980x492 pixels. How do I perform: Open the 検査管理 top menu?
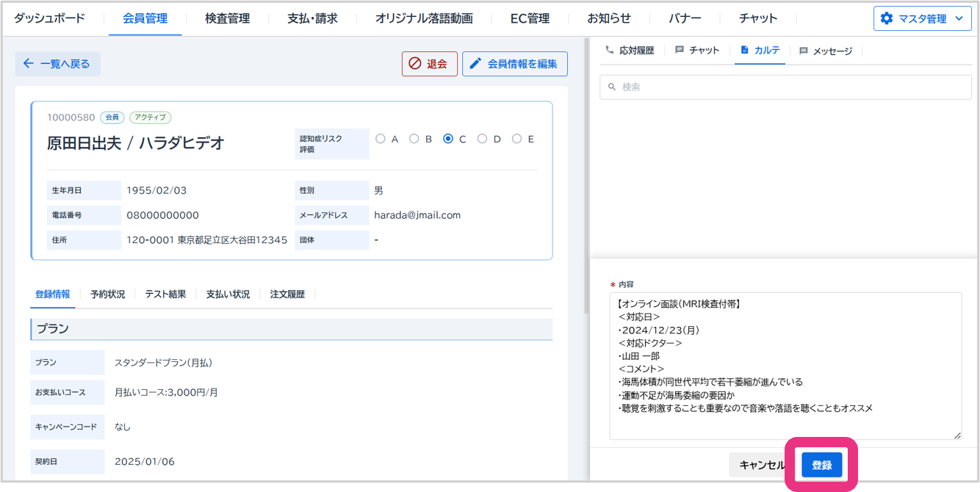point(227,18)
